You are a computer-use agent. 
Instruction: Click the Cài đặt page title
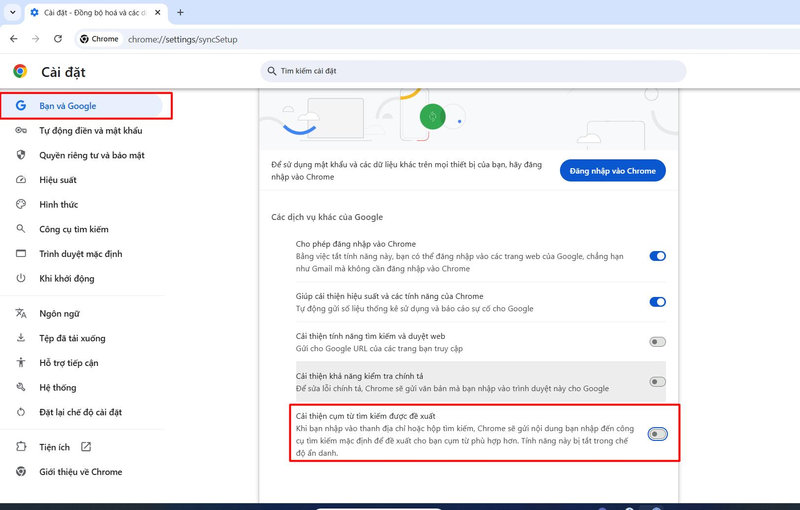(x=63, y=72)
